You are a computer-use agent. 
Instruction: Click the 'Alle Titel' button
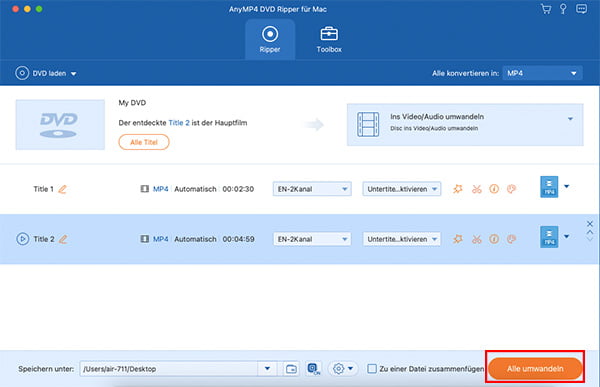[144, 142]
